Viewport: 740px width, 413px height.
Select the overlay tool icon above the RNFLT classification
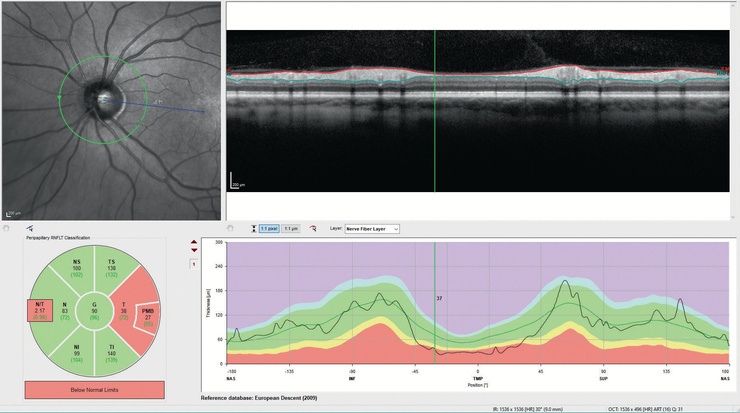point(30,228)
